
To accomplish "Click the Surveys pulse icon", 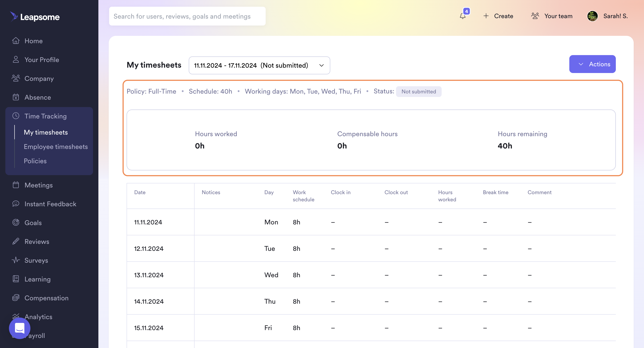I will 16,260.
